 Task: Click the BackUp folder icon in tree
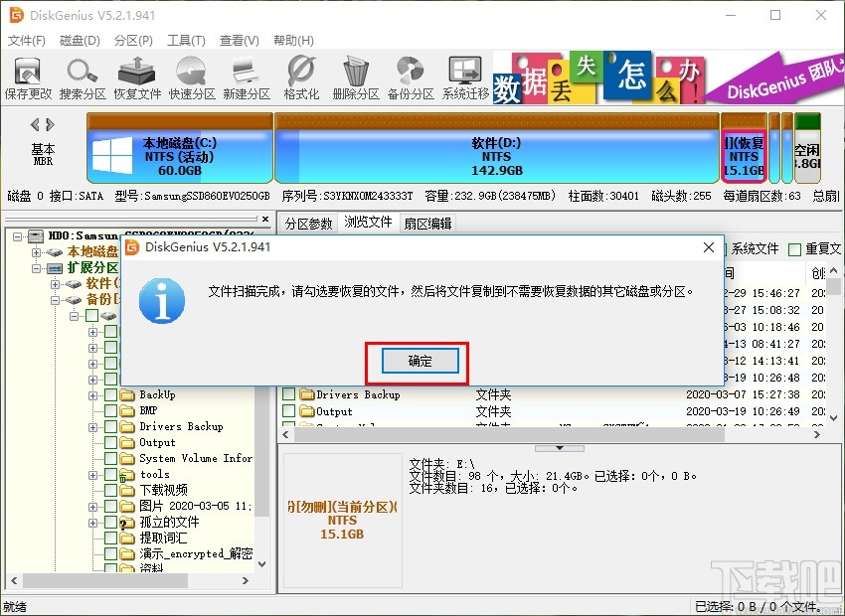pos(127,395)
